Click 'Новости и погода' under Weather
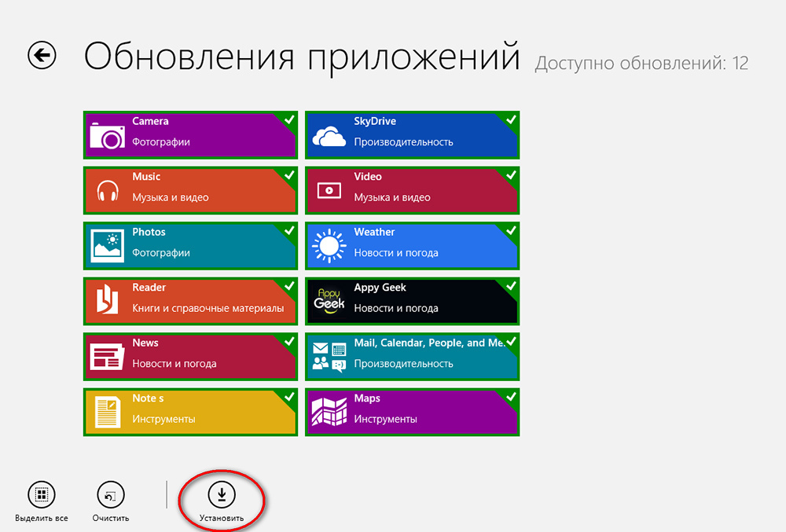786x532 pixels. click(396, 253)
